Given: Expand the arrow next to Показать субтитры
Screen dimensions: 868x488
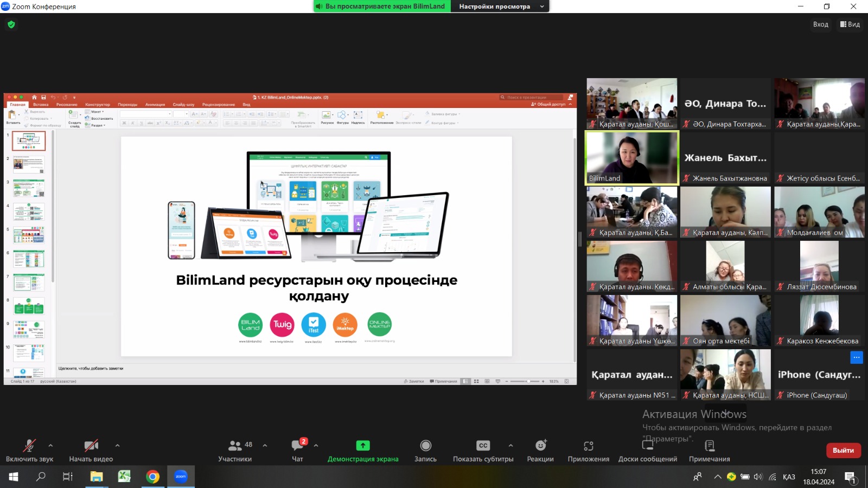Looking at the screenshot, I should [510, 446].
